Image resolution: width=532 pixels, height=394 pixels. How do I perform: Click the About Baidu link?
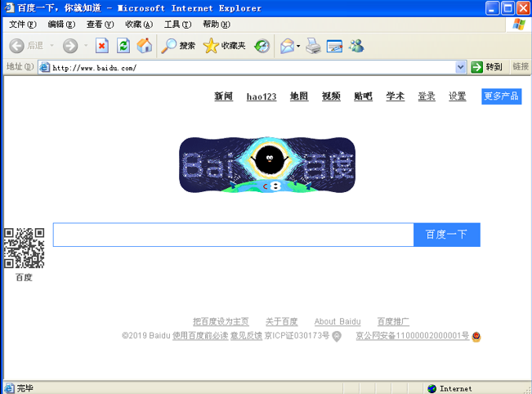click(338, 321)
